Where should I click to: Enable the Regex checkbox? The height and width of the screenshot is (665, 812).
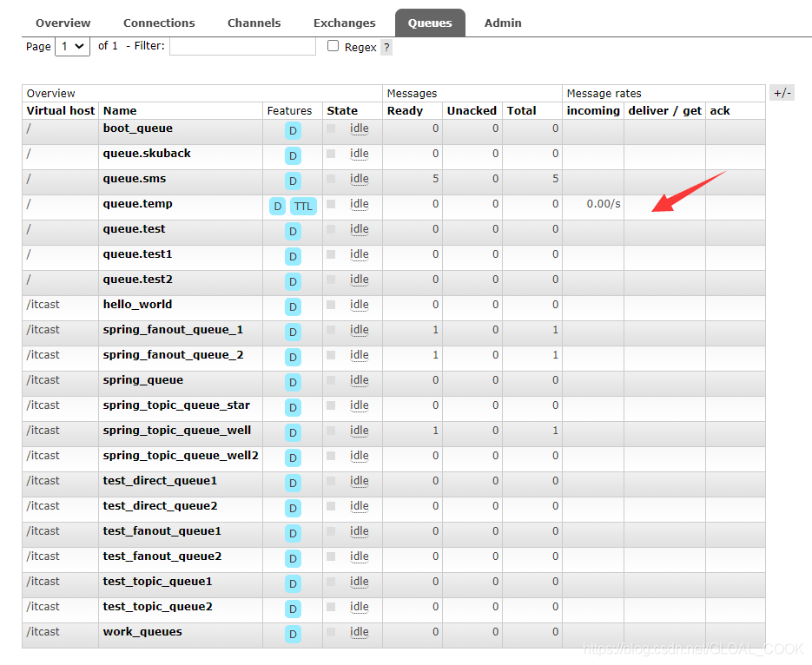pos(333,46)
